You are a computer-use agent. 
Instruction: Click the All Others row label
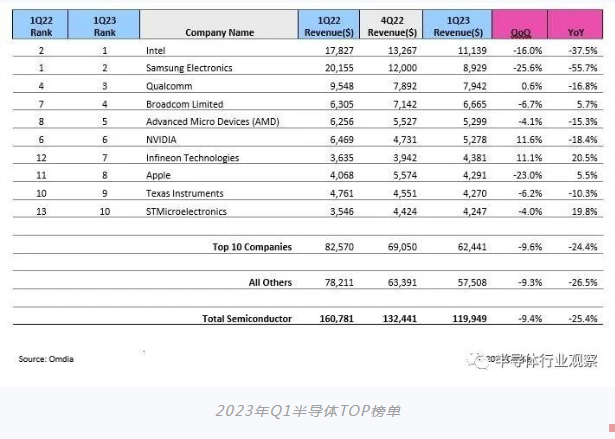click(270, 282)
